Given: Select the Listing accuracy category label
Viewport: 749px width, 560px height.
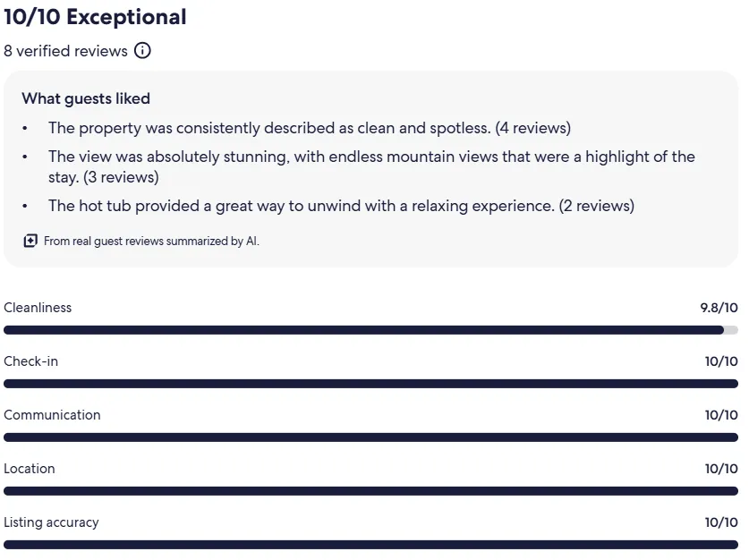Looking at the screenshot, I should click(x=51, y=522).
